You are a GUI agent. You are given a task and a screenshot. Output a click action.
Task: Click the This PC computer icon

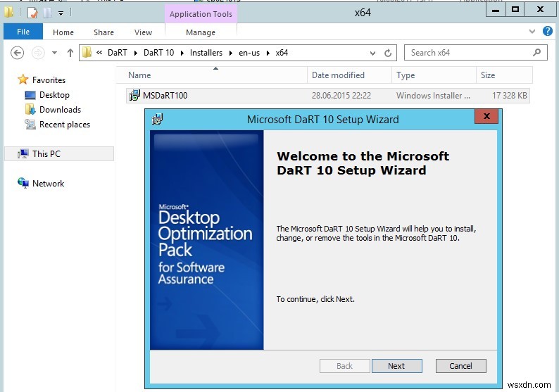point(23,153)
